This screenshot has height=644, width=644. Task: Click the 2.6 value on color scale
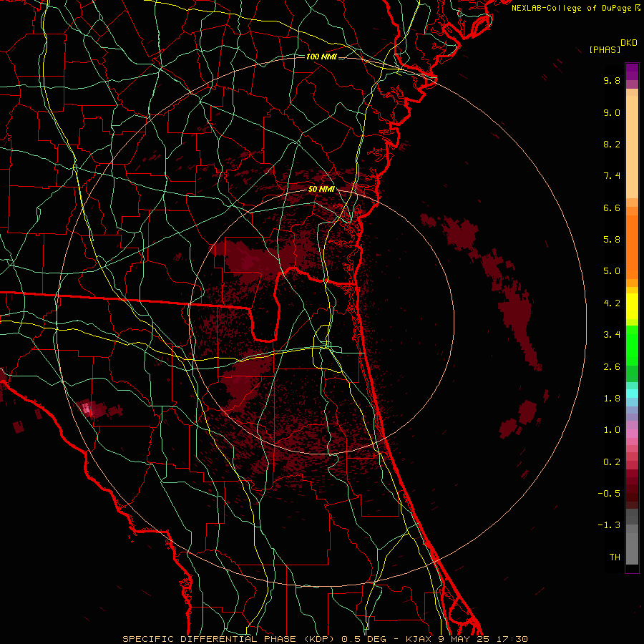coord(612,367)
